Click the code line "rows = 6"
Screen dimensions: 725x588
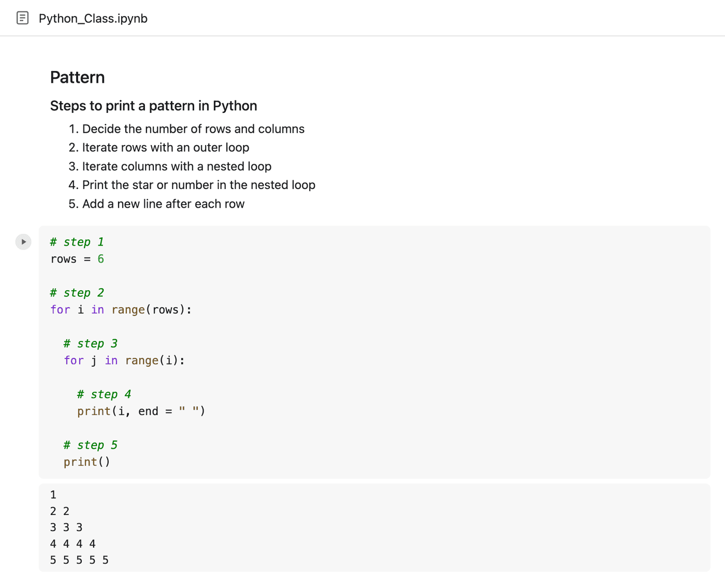[x=77, y=259]
